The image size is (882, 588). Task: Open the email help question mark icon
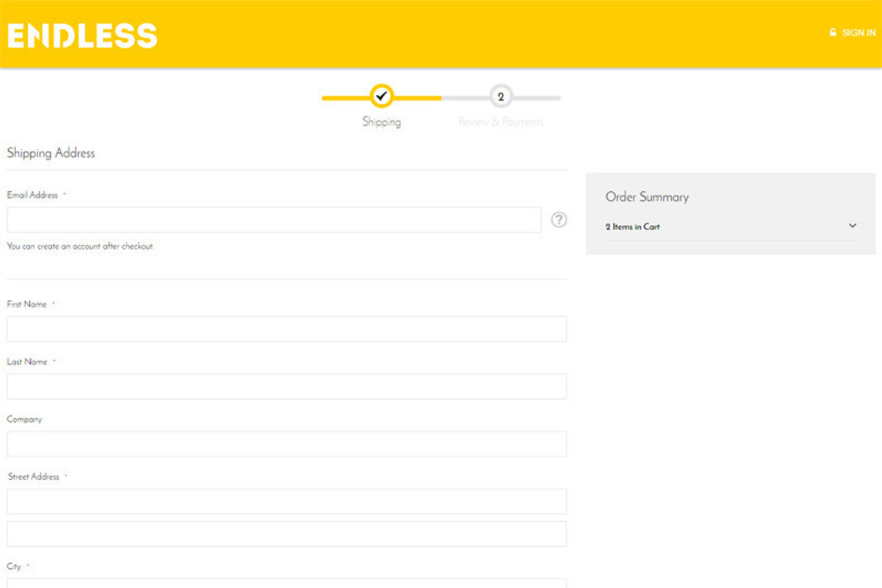pos(559,220)
